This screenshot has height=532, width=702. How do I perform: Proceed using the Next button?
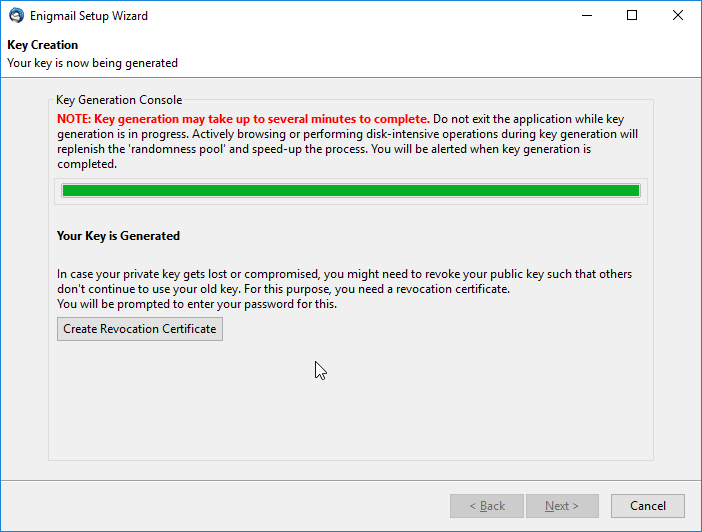(562, 506)
